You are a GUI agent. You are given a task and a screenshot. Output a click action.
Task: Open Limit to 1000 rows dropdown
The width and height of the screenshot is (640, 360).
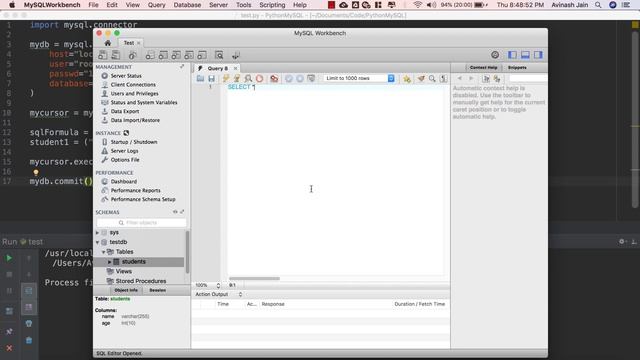pyautogui.click(x=359, y=78)
